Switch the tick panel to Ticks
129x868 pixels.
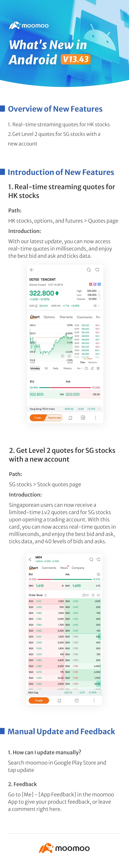pos(83,363)
